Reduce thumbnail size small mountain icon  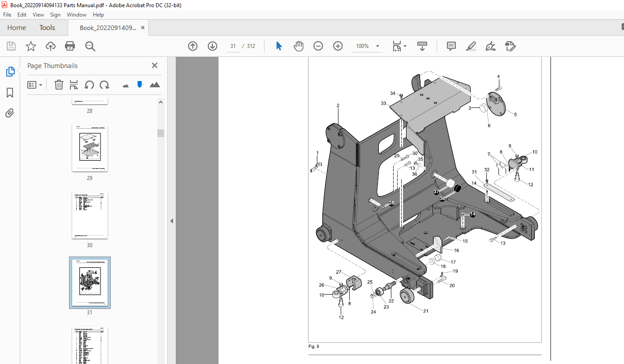coord(126,85)
